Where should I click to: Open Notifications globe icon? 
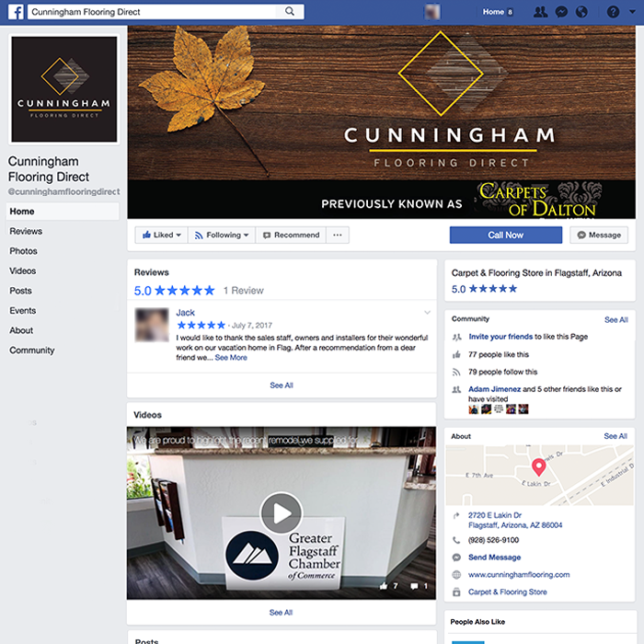(581, 12)
